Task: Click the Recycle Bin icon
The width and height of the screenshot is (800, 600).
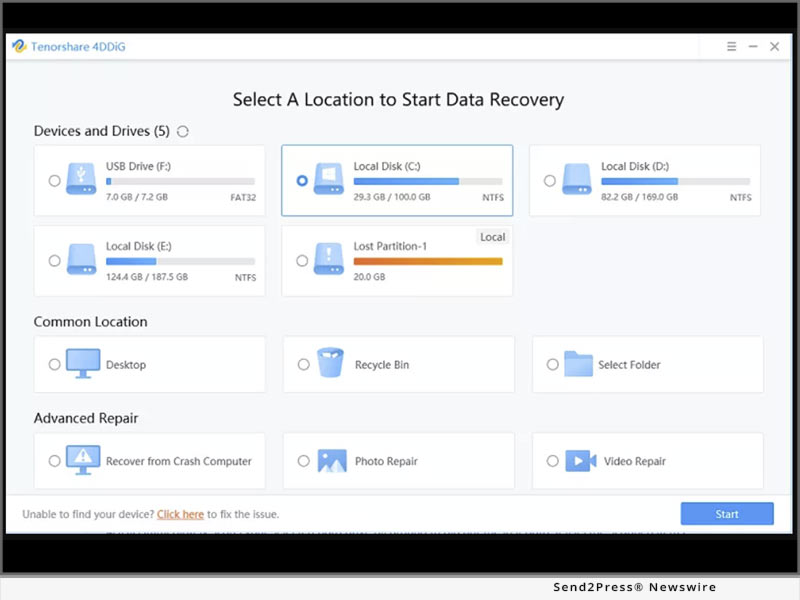Action: (330, 362)
